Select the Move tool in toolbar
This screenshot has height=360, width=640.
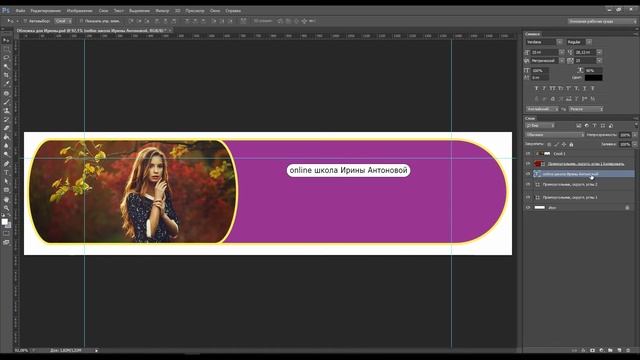(x=6, y=40)
